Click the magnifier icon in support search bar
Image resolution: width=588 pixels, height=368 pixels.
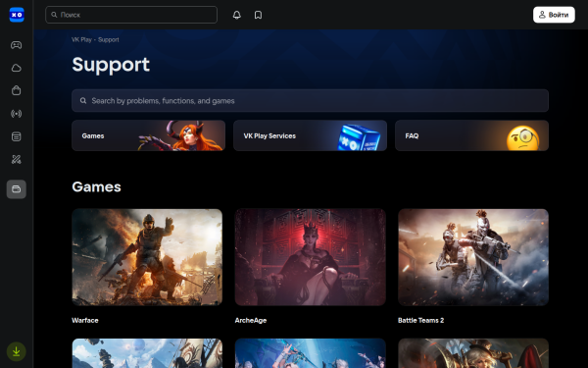(83, 101)
